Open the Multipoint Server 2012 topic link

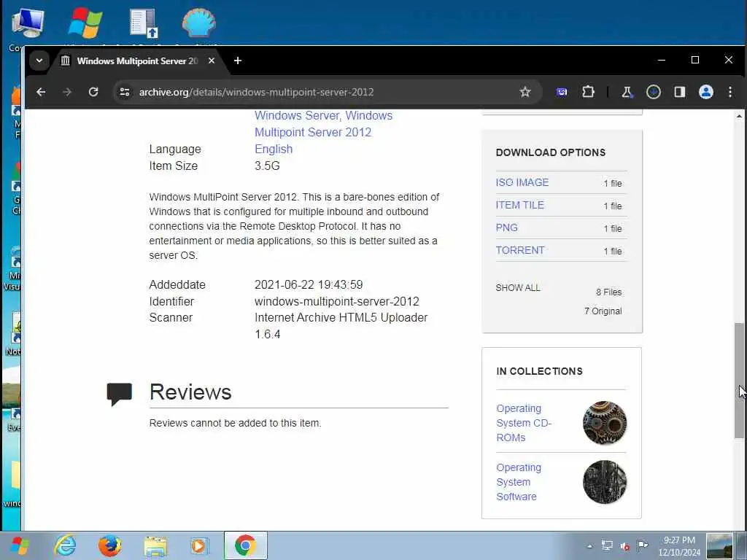(313, 132)
